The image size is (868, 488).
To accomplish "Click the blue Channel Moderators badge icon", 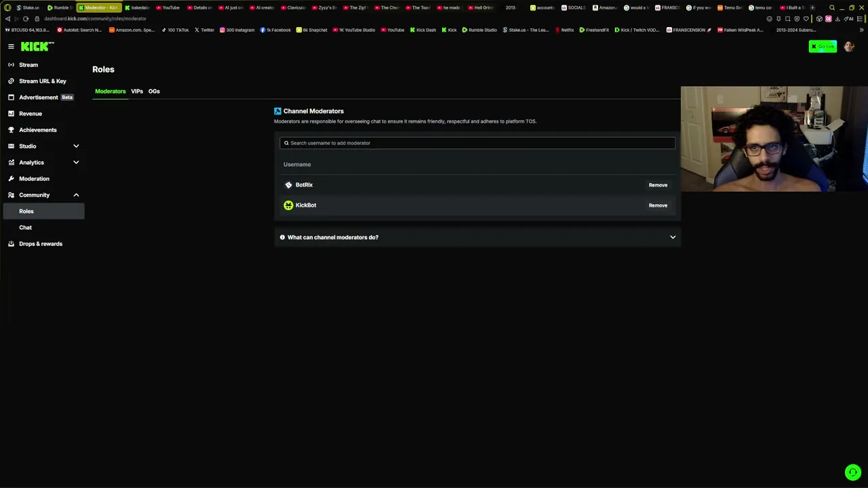I will [277, 111].
